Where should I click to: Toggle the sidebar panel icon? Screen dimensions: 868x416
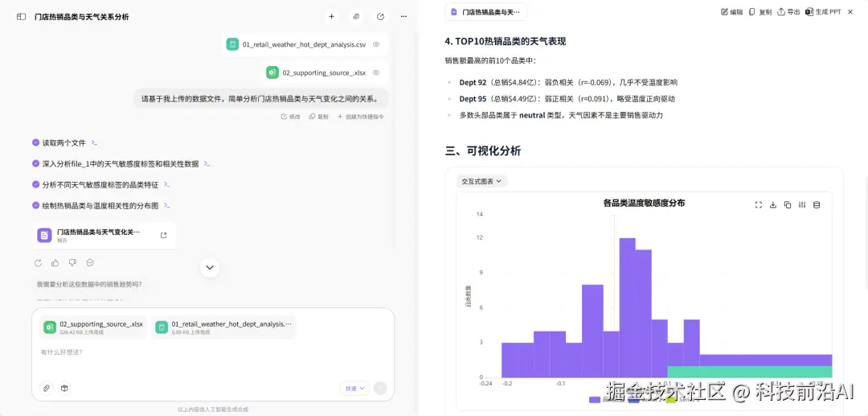21,17
